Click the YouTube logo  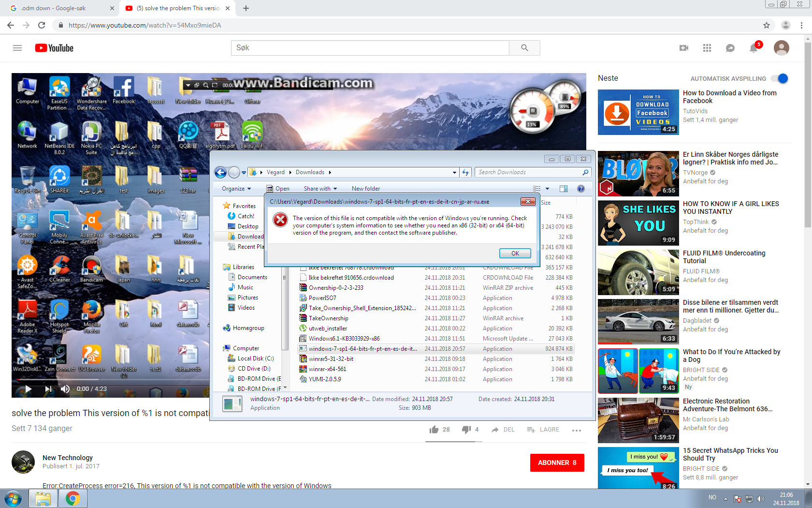coord(54,48)
